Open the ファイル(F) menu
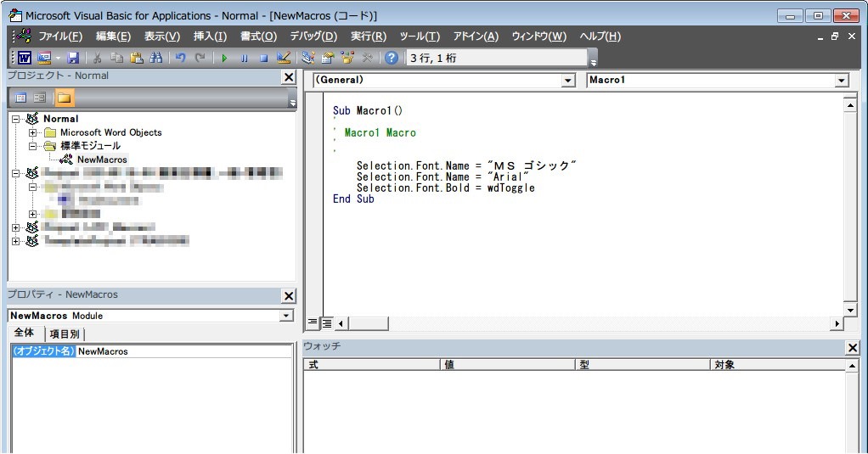The width and height of the screenshot is (868, 454). tap(60, 36)
